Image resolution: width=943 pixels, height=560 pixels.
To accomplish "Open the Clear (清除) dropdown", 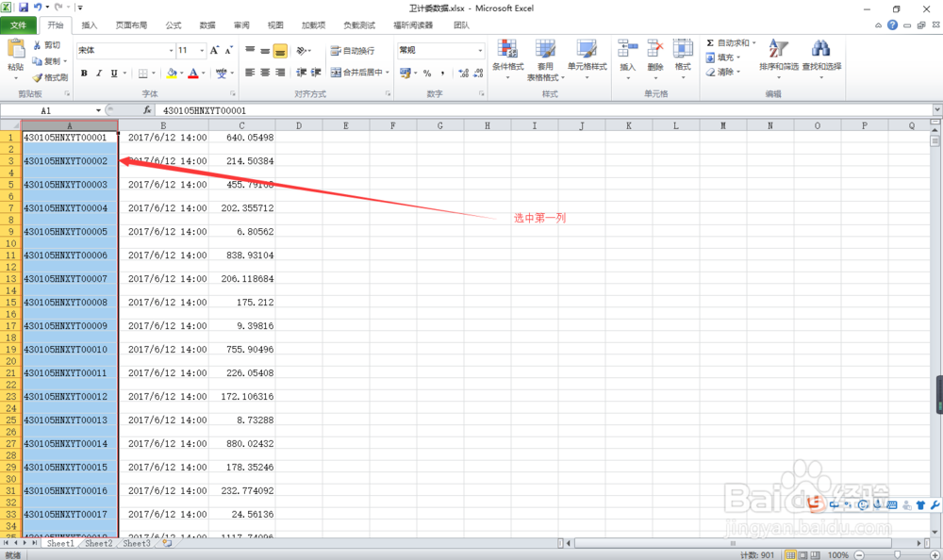I will point(723,73).
